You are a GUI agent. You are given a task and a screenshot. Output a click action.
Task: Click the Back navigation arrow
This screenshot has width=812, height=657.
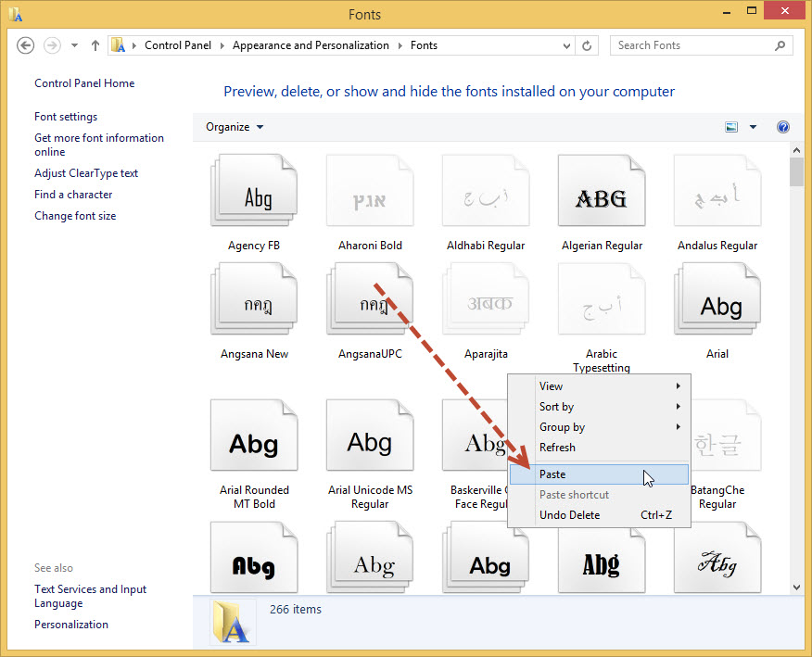click(x=26, y=45)
